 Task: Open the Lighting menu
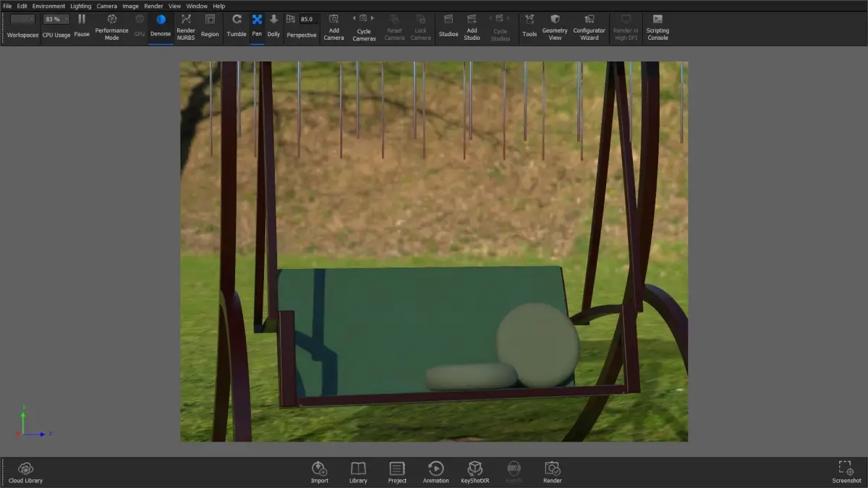point(81,6)
